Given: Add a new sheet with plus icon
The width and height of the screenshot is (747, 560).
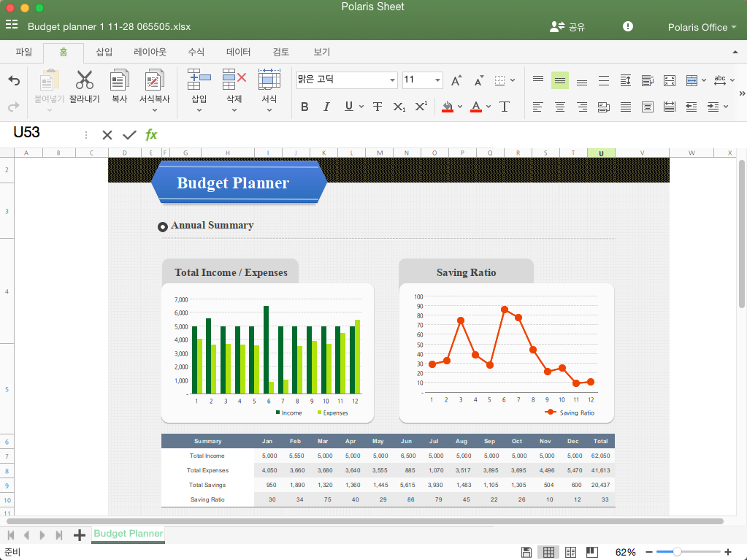Looking at the screenshot, I should point(80,534).
